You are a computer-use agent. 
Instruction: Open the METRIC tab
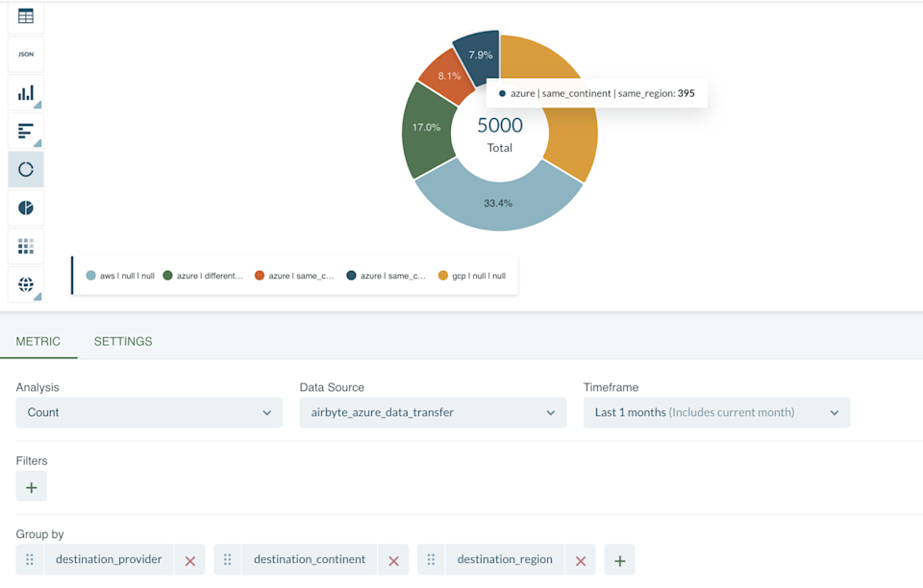coord(38,342)
